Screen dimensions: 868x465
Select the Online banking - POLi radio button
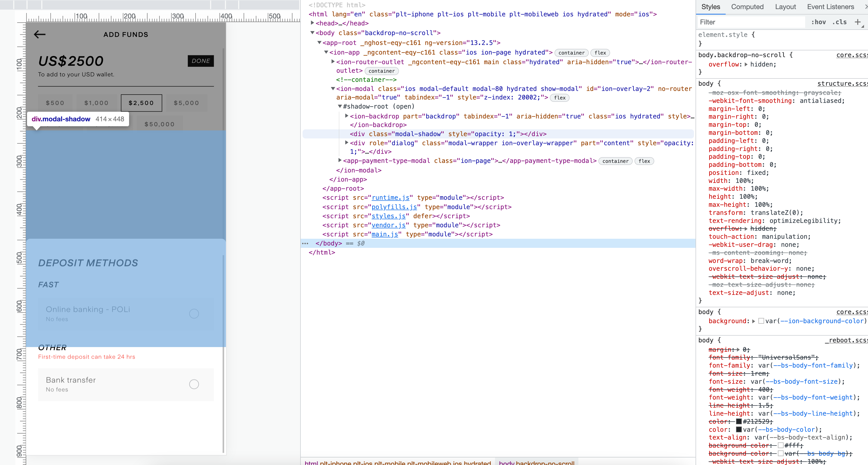(194, 313)
